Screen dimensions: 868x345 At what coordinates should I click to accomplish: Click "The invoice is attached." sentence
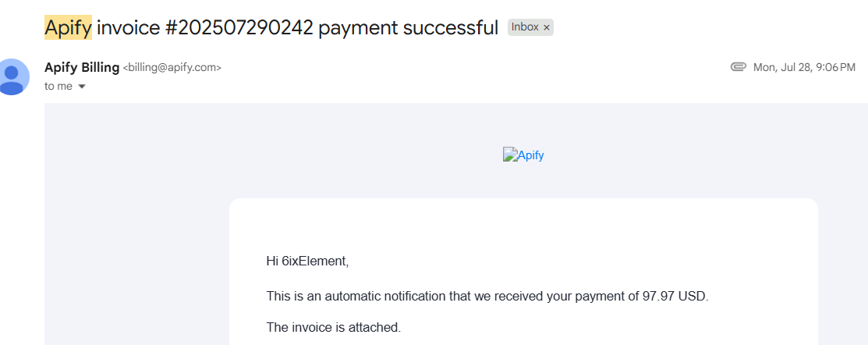tap(333, 327)
